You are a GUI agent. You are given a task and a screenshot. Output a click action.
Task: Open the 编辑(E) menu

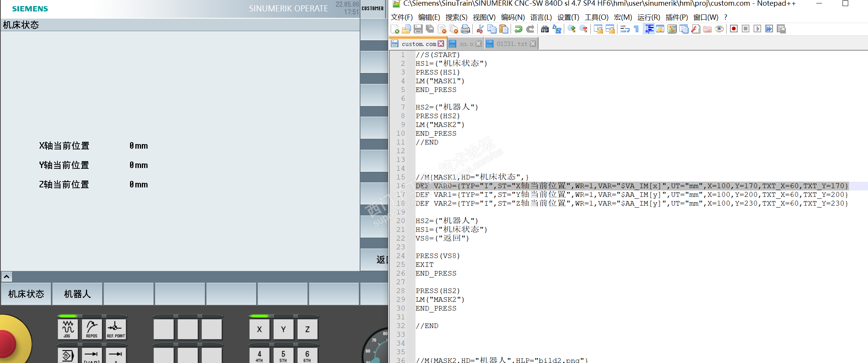[429, 17]
